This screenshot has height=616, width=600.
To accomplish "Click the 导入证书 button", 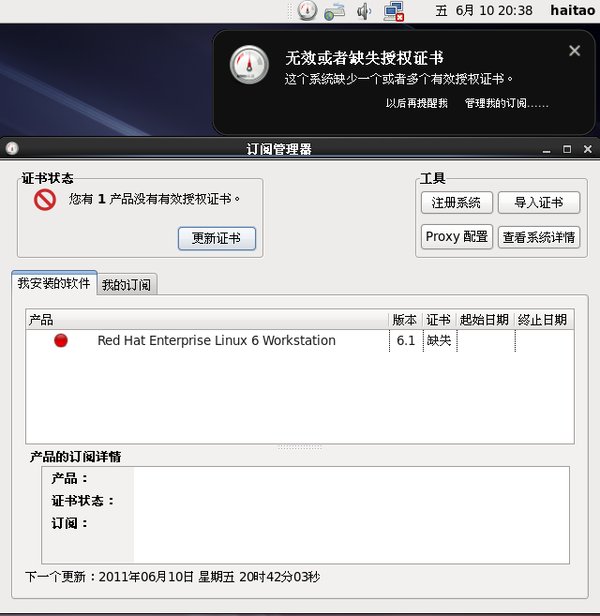I will (539, 203).
